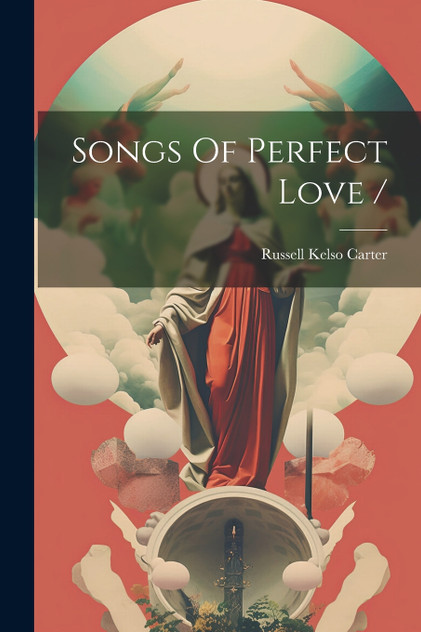Click the ornate spire inside the arched niche

pyautogui.click(x=234, y=564)
